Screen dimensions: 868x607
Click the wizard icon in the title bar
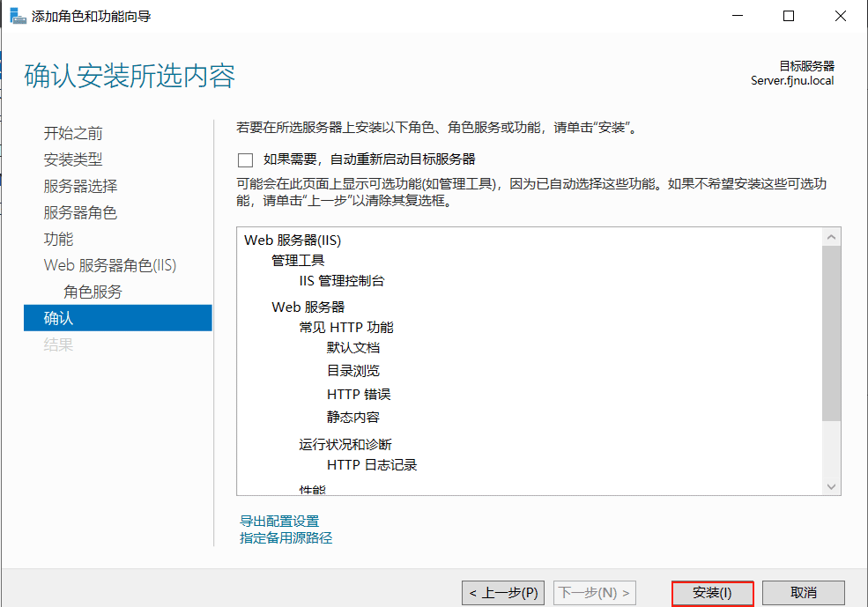(19, 15)
